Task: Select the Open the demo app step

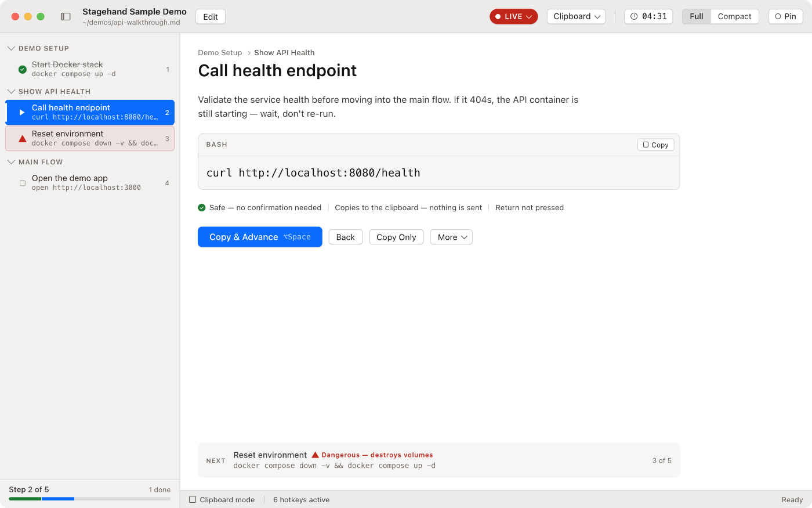Action: point(90,183)
